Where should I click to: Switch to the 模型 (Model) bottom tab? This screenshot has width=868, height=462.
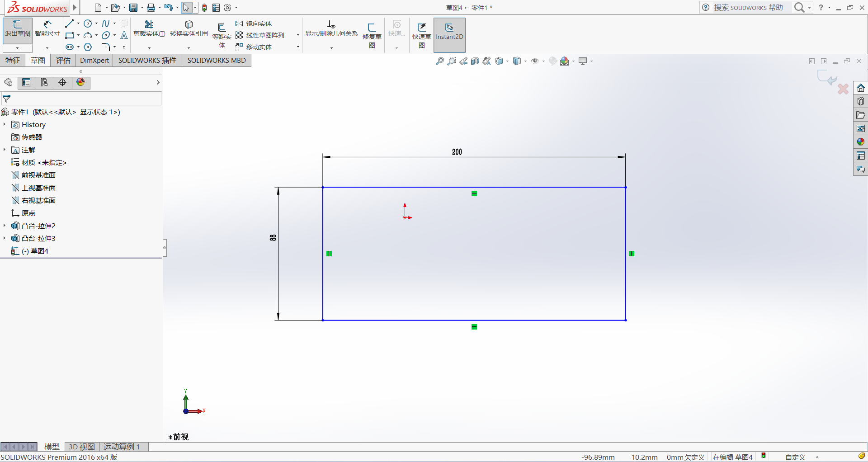[x=52, y=447]
